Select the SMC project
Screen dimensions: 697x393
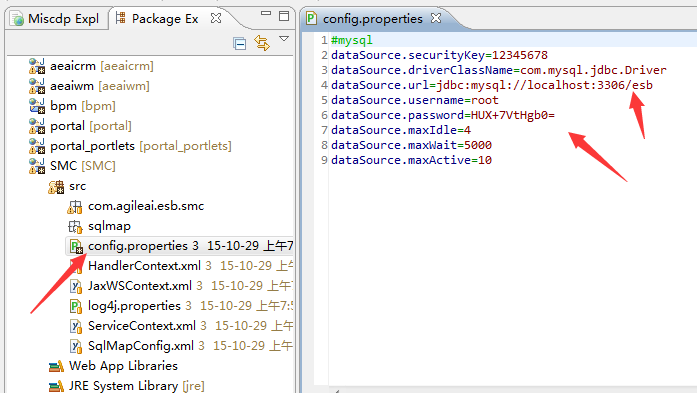(83, 166)
